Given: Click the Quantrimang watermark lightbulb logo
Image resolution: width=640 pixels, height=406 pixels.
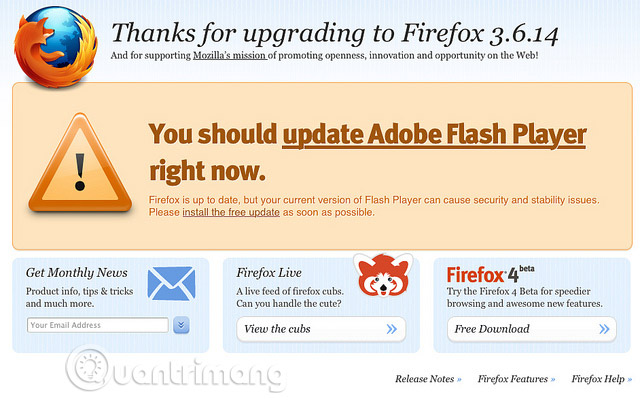Looking at the screenshot, I should pyautogui.click(x=87, y=367).
